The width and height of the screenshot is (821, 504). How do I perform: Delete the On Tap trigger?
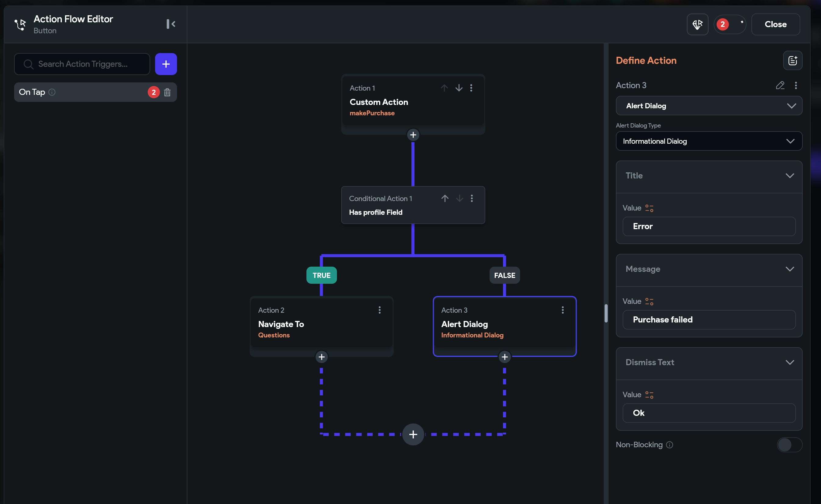[x=167, y=92]
